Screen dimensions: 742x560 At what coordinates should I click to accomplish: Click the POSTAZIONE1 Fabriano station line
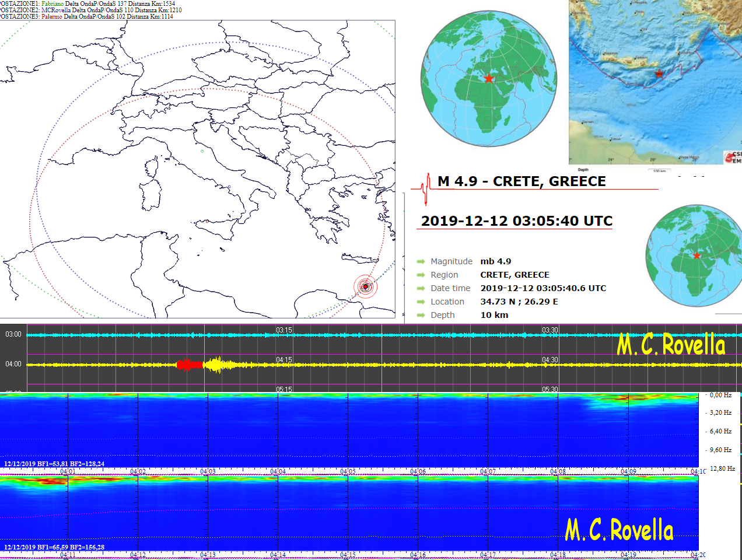[87, 3]
